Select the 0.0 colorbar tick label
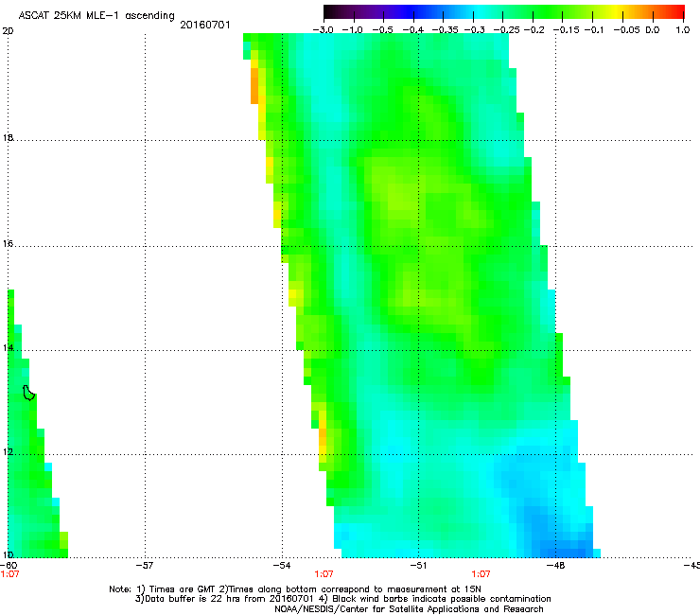 point(653,30)
